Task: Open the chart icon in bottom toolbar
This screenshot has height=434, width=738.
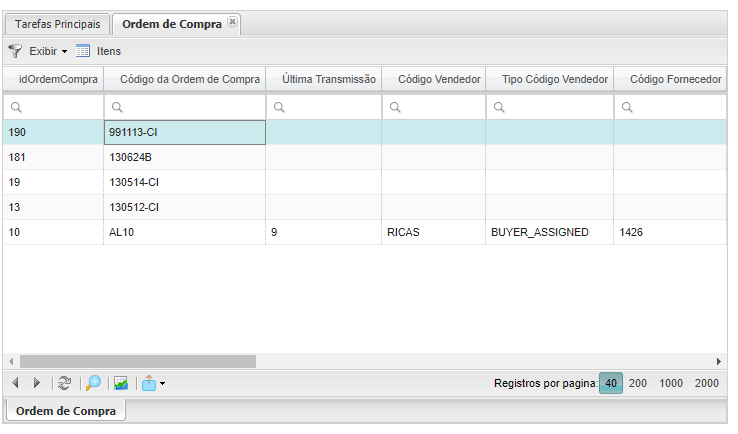Action: coord(121,383)
